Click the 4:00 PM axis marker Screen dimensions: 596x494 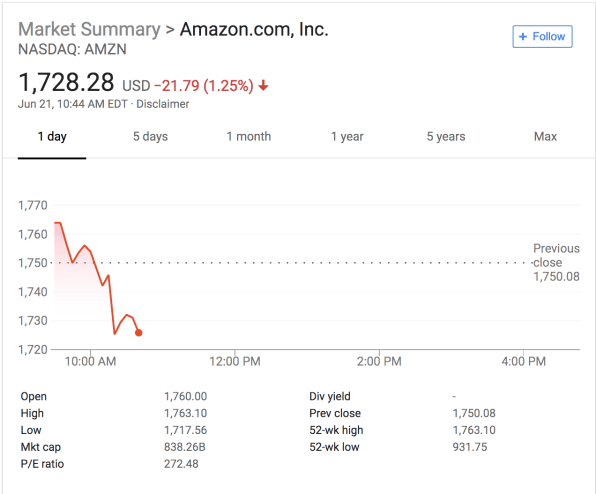click(523, 361)
